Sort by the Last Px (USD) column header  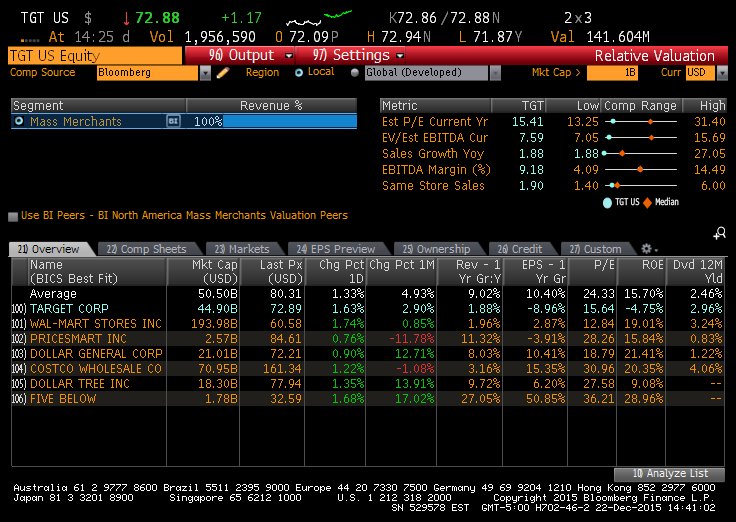(272, 272)
